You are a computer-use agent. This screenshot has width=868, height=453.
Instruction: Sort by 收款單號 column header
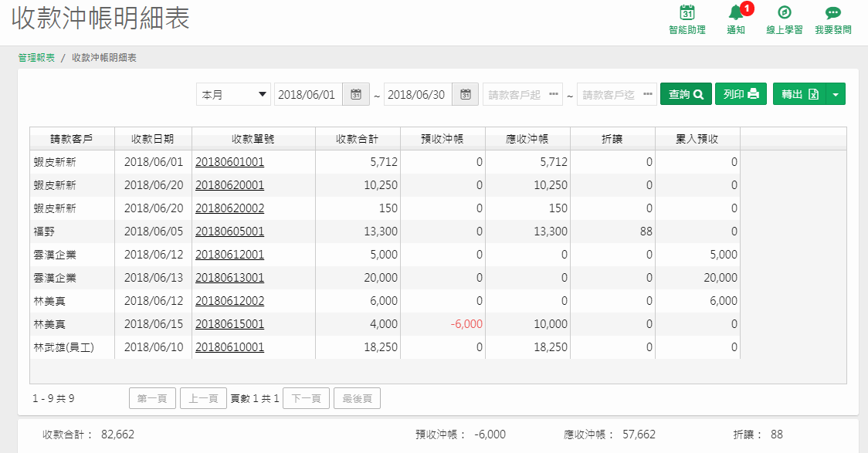253,139
